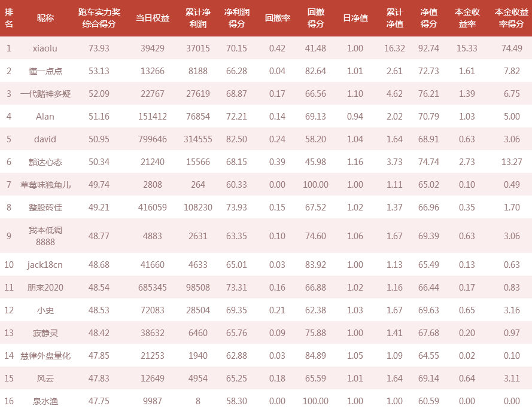Click the nickname 豁达心态

pos(45,161)
